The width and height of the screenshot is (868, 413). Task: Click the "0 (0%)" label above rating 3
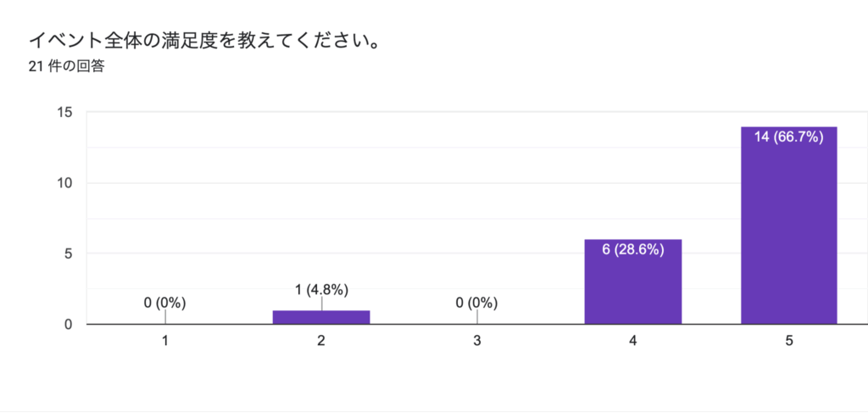pyautogui.click(x=477, y=303)
